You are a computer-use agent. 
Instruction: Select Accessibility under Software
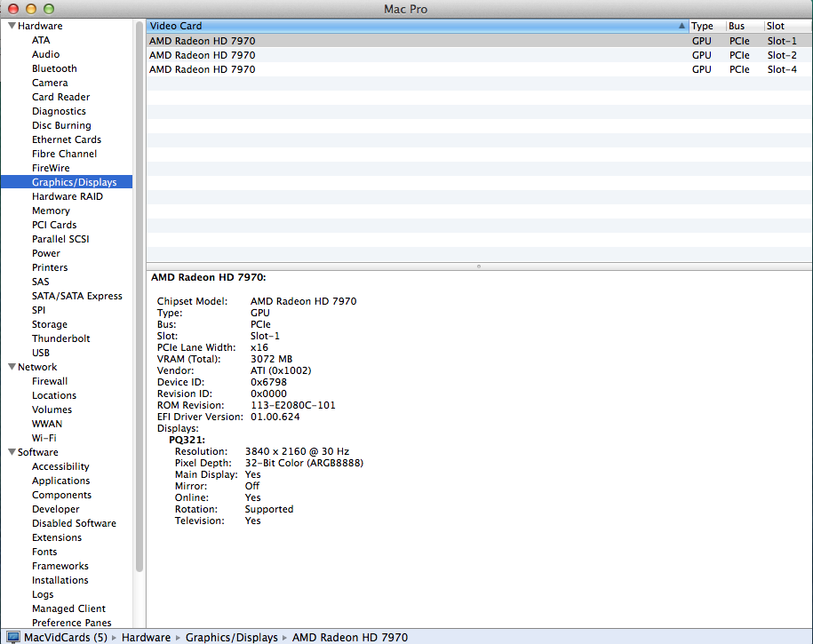pos(60,466)
